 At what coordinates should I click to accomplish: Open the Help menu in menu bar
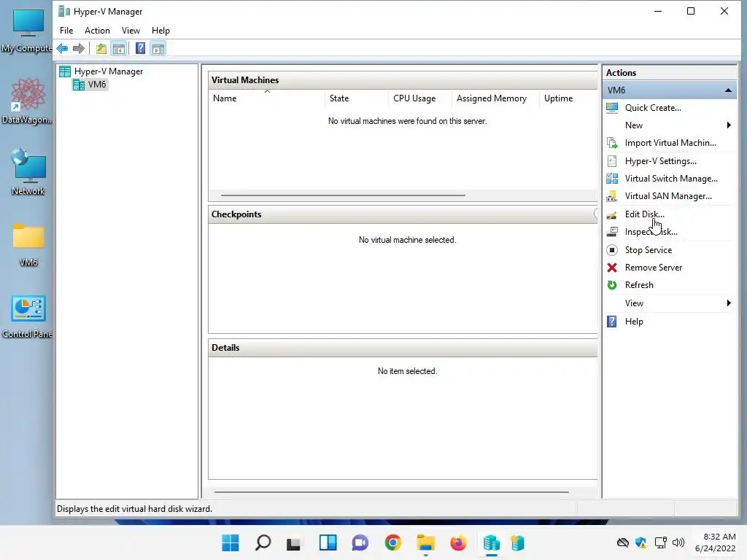pyautogui.click(x=160, y=31)
